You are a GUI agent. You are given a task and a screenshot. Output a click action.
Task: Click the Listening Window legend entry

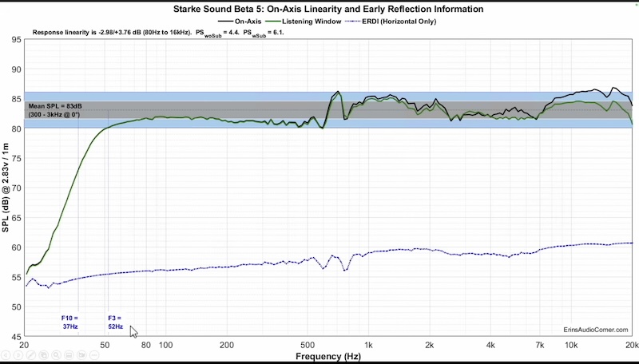pyautogui.click(x=304, y=22)
